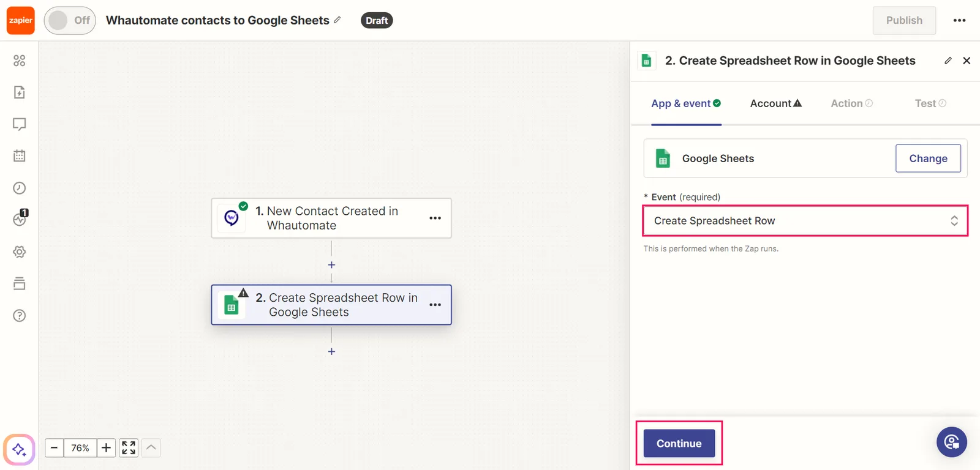This screenshot has height=470, width=980.
Task: Click the Change app button
Action: [x=928, y=159]
